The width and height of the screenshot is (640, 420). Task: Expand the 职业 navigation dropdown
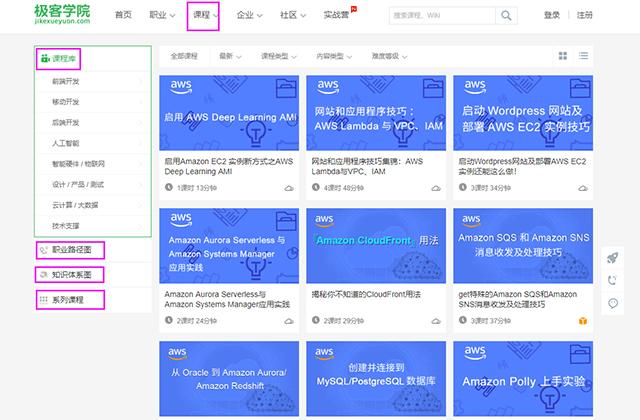pos(173,16)
